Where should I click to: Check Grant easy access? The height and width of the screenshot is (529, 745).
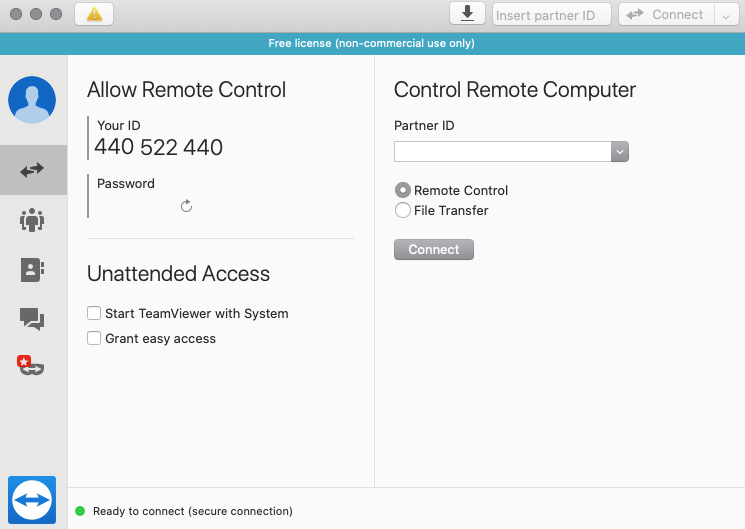(94, 338)
